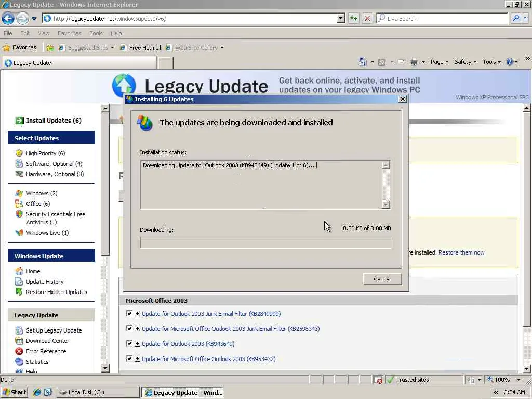Click the Help question mark icon

509,62
